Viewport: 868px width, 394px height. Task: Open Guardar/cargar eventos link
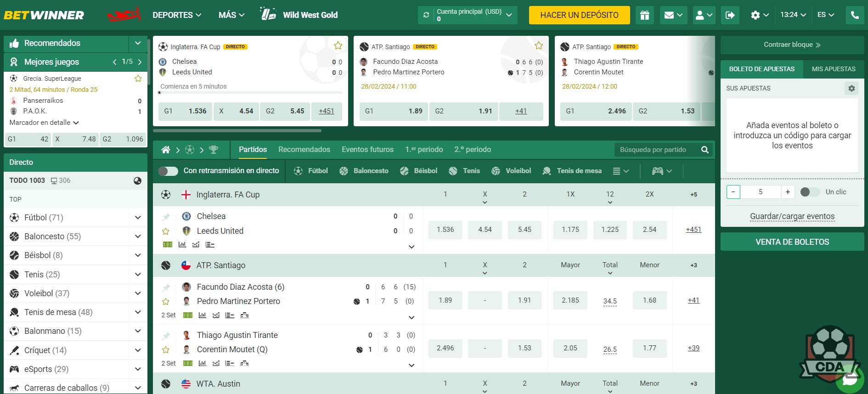(792, 217)
